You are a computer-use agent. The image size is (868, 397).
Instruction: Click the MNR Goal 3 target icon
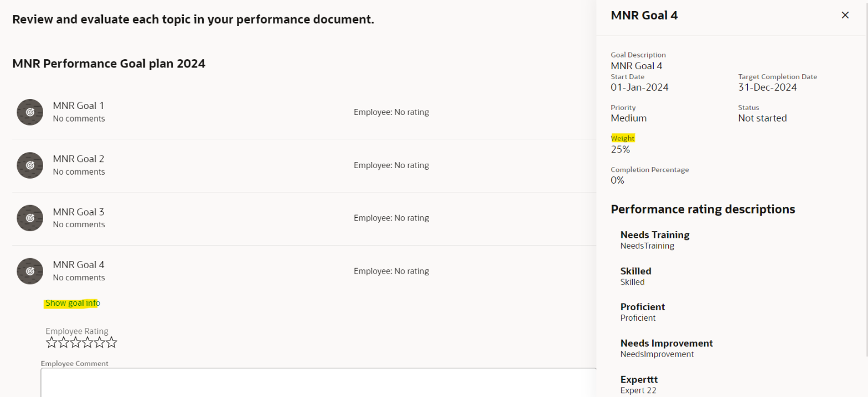[x=30, y=218]
